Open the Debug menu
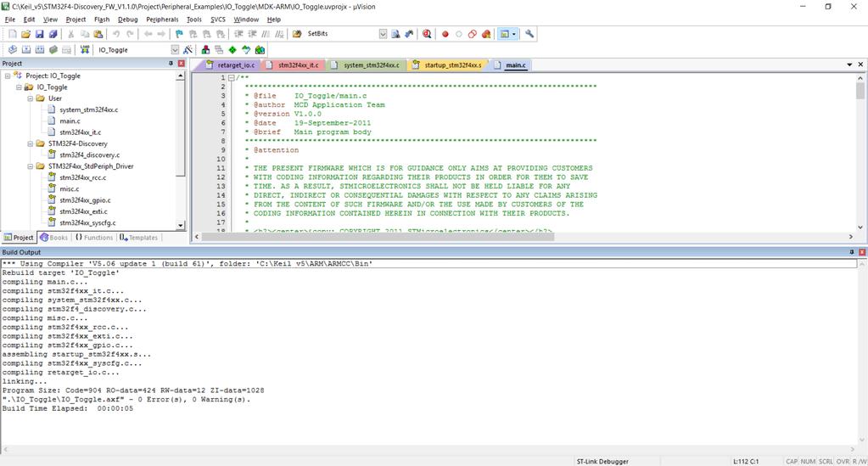The width and height of the screenshot is (868, 466). point(127,20)
